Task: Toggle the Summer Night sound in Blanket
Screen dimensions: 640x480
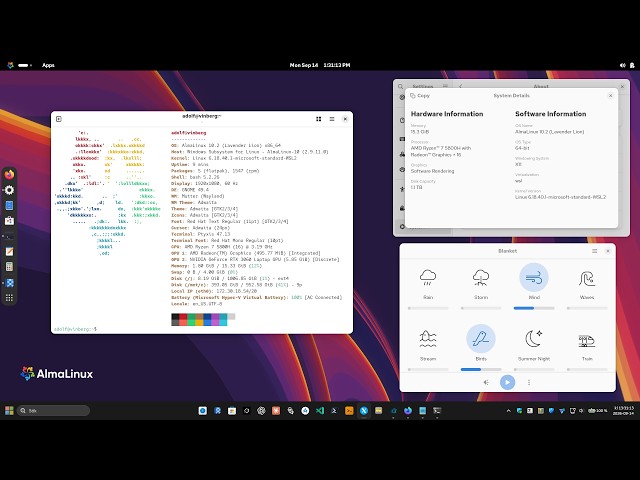Action: click(x=534, y=339)
